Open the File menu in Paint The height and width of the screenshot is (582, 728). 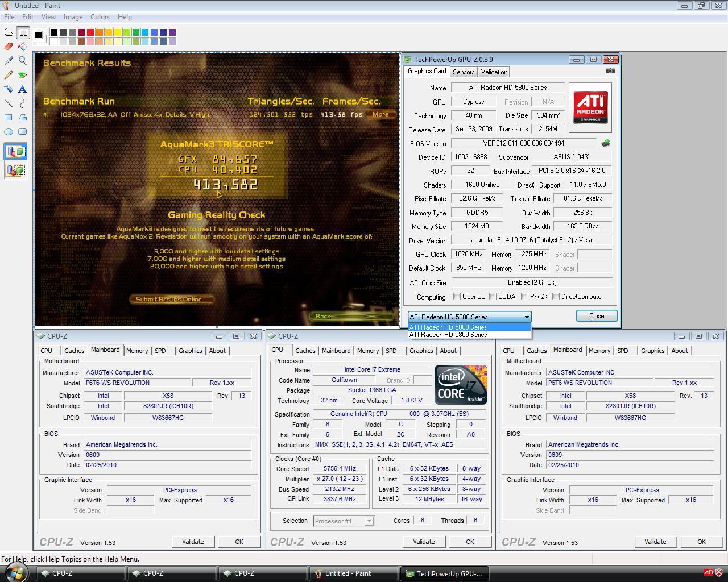click(x=9, y=17)
